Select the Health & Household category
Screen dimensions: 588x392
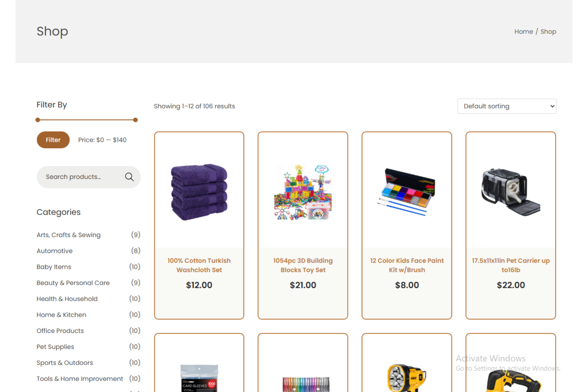pyautogui.click(x=67, y=299)
